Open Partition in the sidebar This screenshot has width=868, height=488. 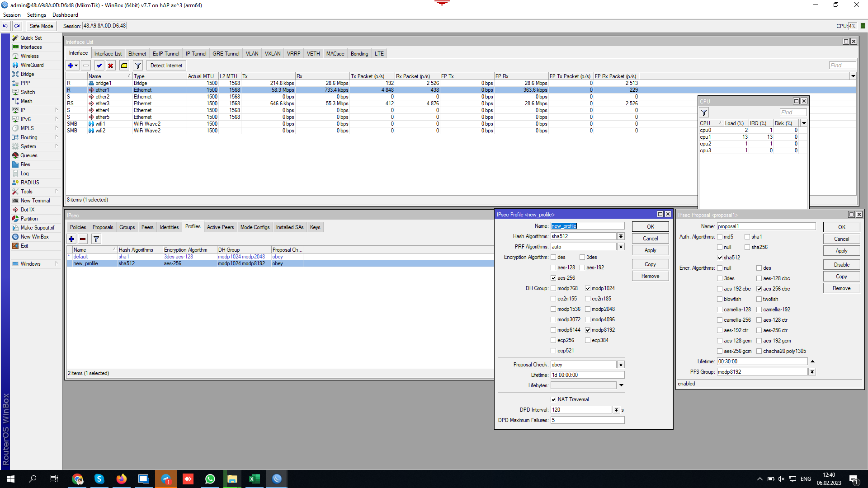29,219
